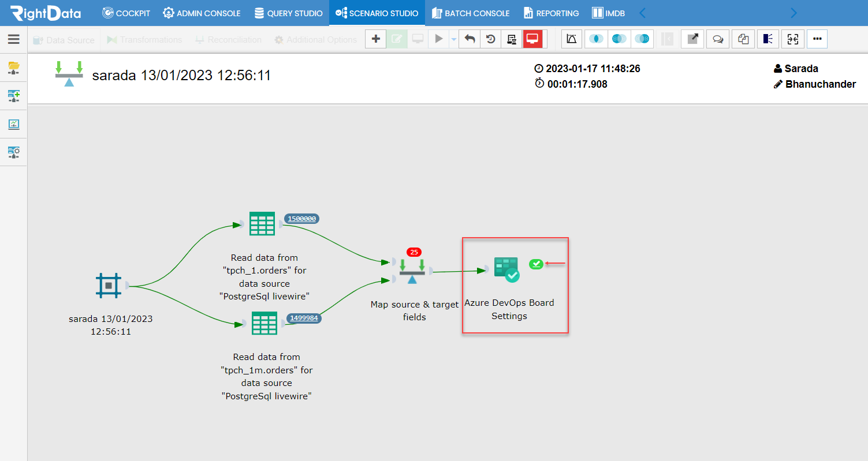This screenshot has width=868, height=461.
Task: Open the comments chat icon
Action: (x=718, y=39)
